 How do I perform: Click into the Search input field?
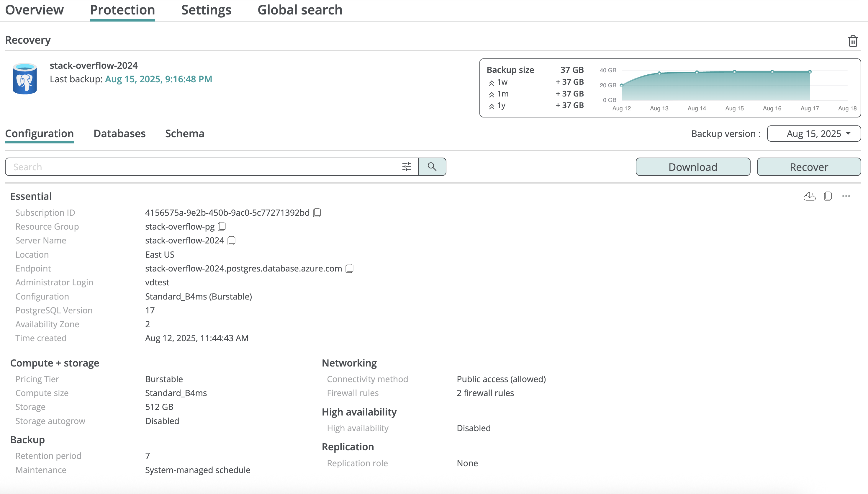click(204, 167)
